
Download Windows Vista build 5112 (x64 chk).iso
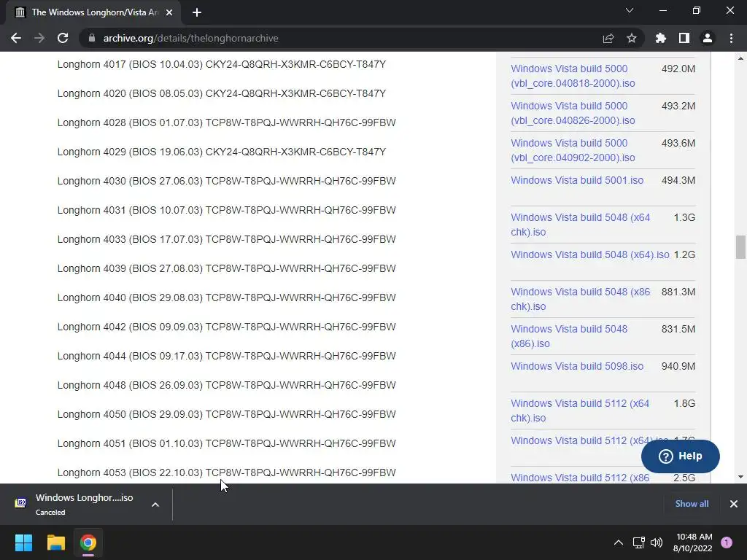point(580,410)
